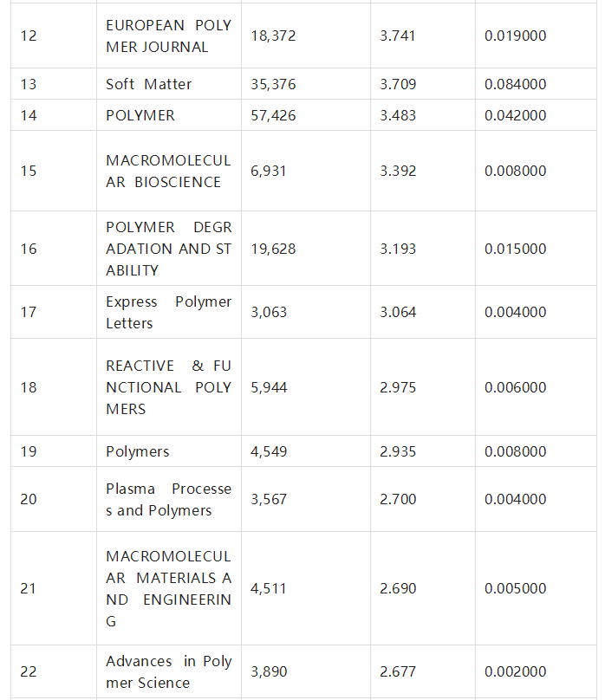Select MACROMOLECULAR BIOSCIENCE journal cell

click(169, 171)
